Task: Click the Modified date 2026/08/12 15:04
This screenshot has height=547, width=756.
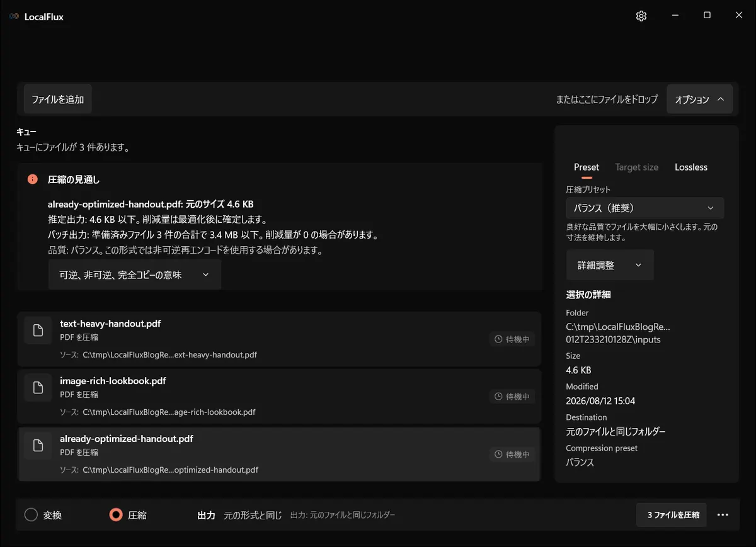Action: pyautogui.click(x=600, y=401)
